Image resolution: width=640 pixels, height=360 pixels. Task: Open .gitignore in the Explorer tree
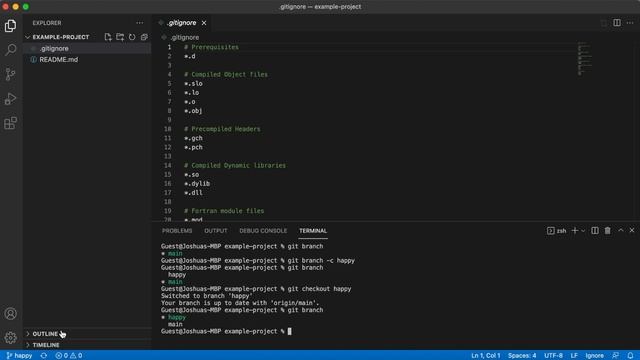click(x=54, y=48)
